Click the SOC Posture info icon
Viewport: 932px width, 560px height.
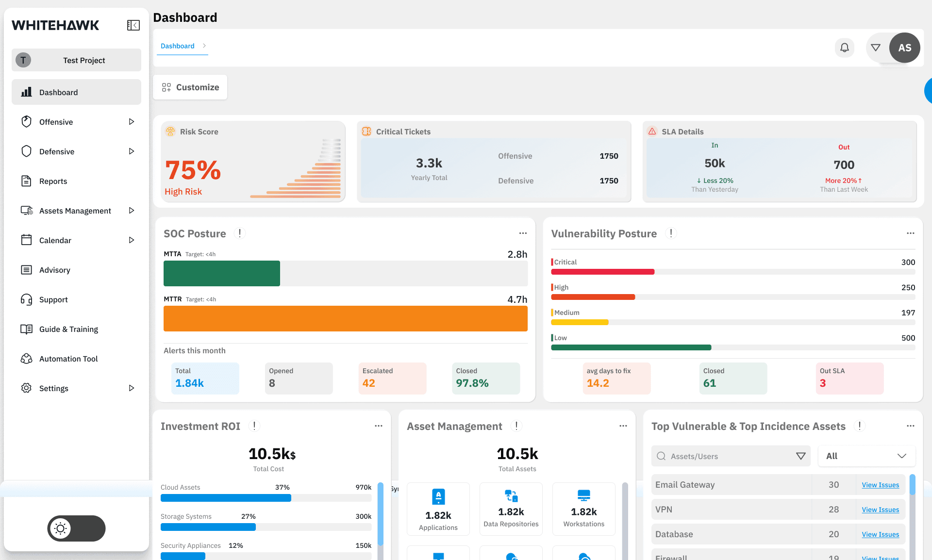[240, 233]
